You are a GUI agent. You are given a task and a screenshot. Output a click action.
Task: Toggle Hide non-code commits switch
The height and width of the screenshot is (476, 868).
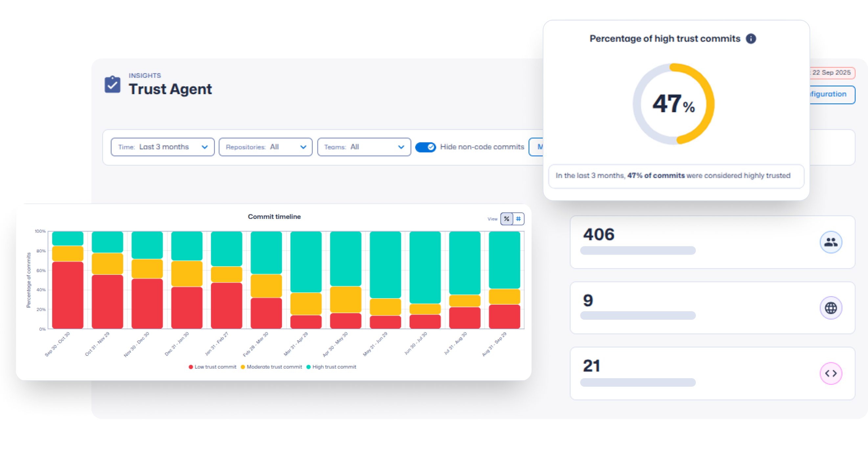[x=425, y=147]
